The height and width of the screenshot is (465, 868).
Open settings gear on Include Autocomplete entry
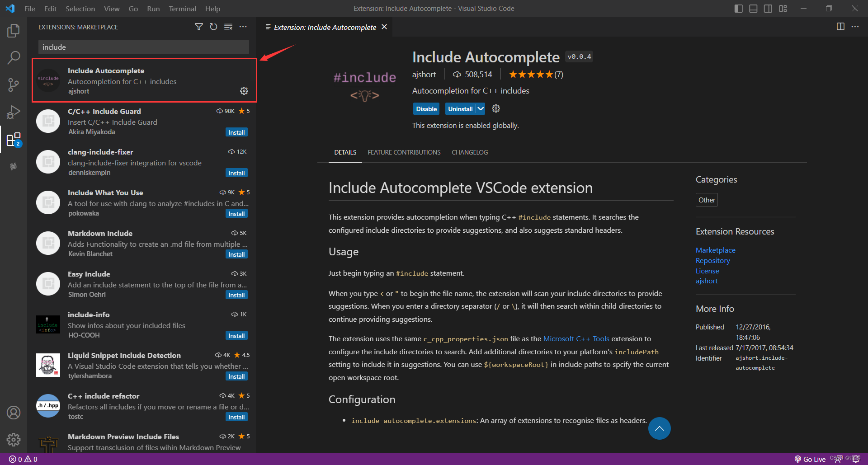pyautogui.click(x=244, y=91)
